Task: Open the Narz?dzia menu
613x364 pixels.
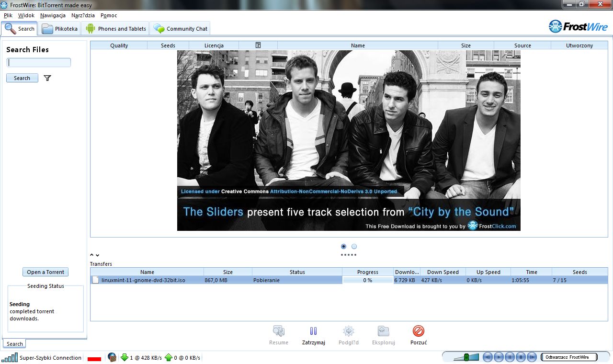Action: 83,15
